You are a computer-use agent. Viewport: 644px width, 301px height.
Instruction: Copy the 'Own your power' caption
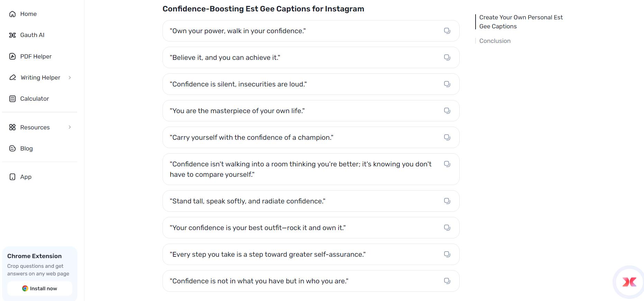coord(447,30)
